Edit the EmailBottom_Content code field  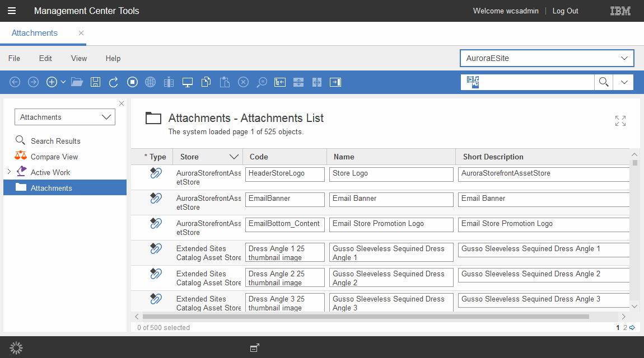tap(284, 224)
